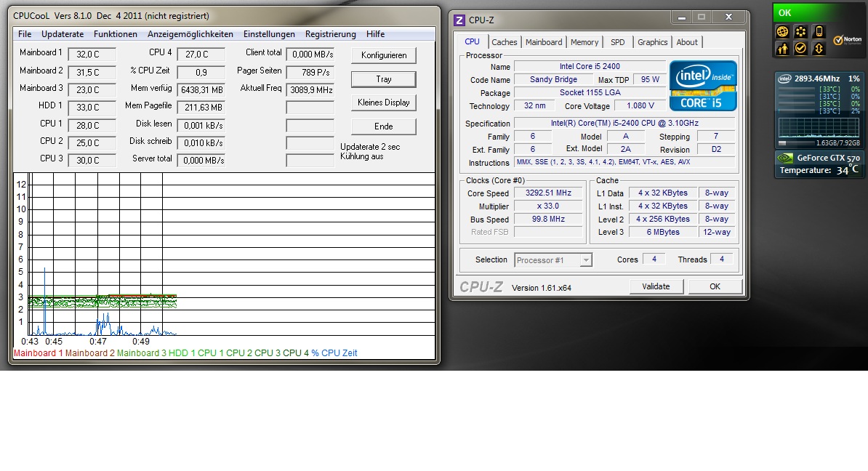Click the Code Name value Sandy Bridge
Image resolution: width=868 pixels, height=471 pixels.
point(553,80)
